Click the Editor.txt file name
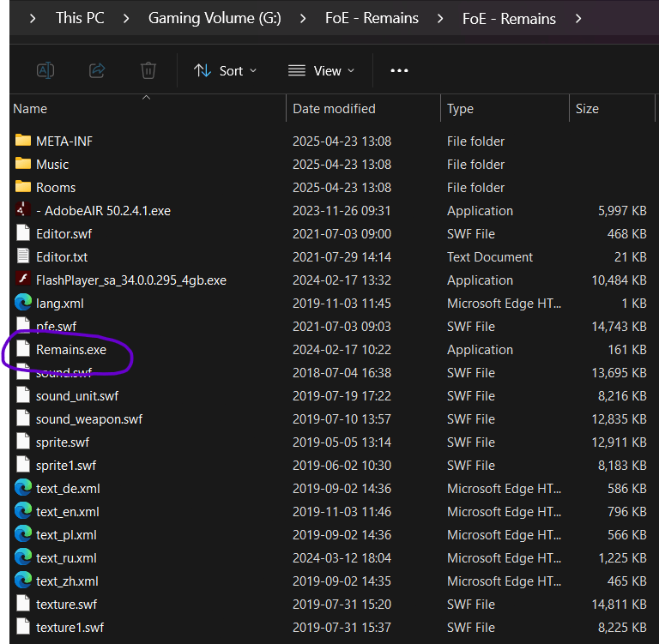The width and height of the screenshot is (659, 644). point(62,257)
